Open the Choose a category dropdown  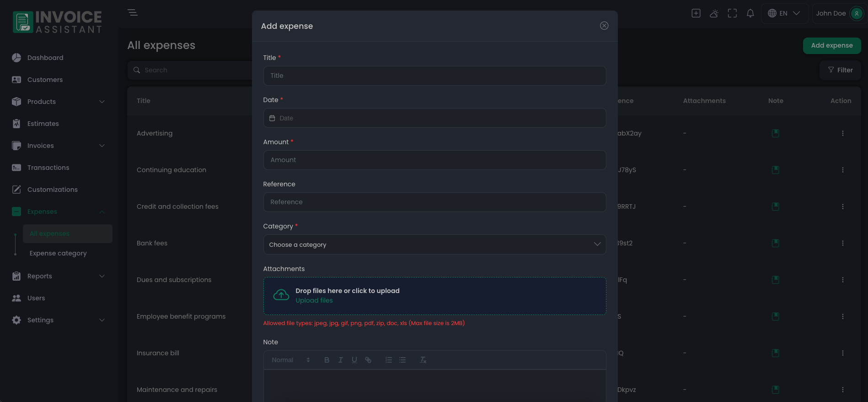434,244
